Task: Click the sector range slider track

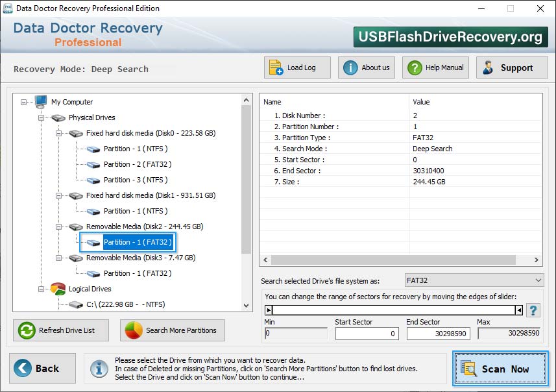Action: [394, 310]
